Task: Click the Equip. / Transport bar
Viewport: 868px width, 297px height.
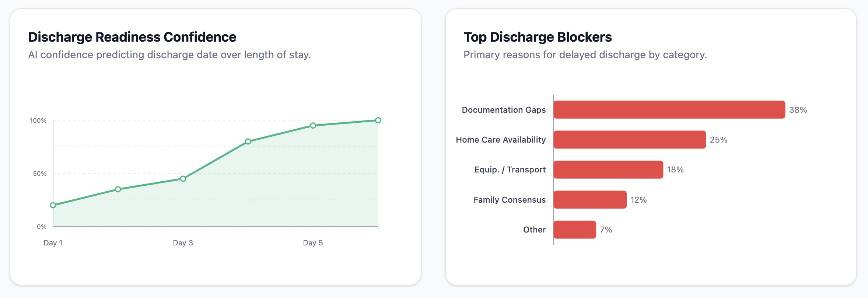Action: tap(608, 170)
